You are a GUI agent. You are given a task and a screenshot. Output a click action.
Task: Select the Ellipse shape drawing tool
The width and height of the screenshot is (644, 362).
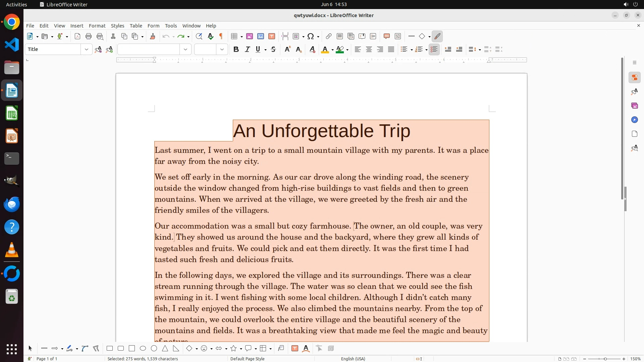[143, 349]
